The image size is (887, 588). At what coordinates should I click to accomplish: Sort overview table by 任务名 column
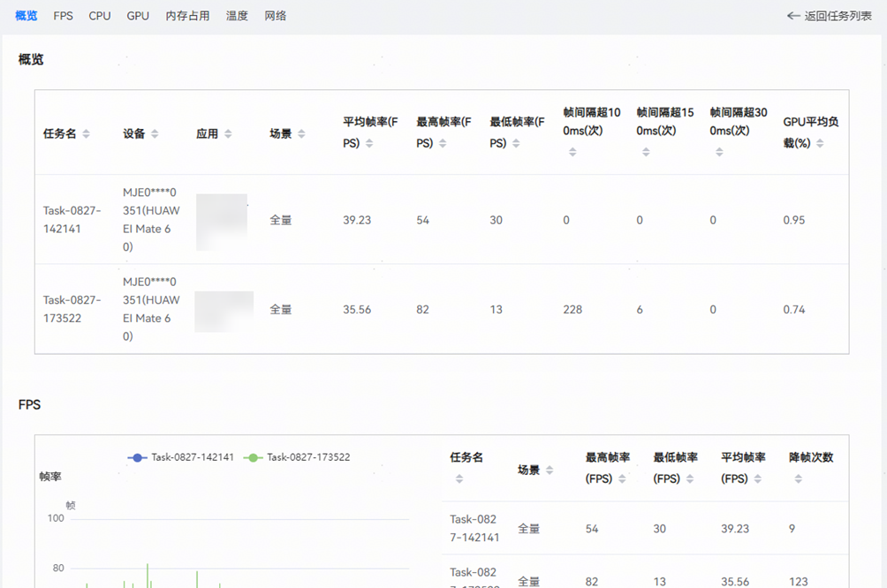86,134
